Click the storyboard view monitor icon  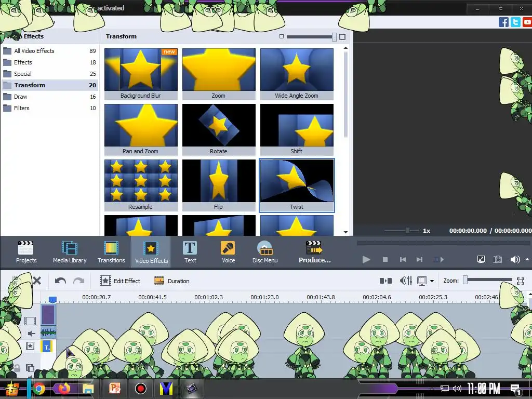pyautogui.click(x=422, y=281)
